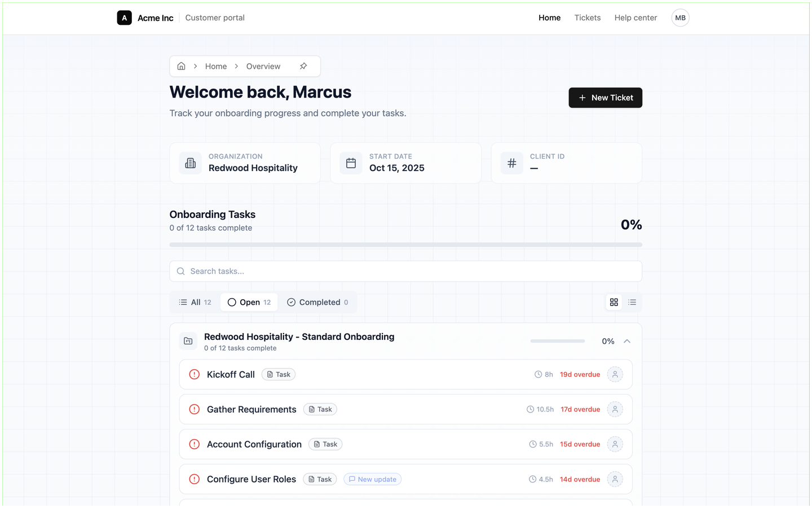Click the Account Configuration overdue status icon
The width and height of the screenshot is (812, 508).
click(195, 444)
